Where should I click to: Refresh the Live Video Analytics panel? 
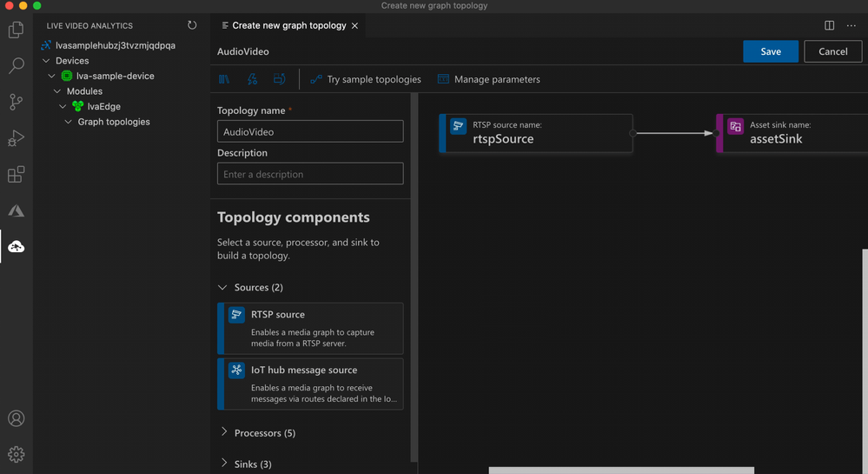coord(192,25)
